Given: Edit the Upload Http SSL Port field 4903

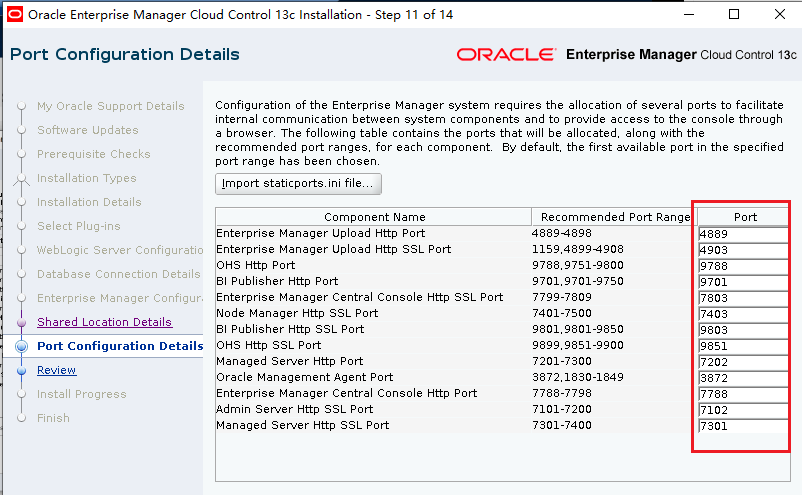Looking at the screenshot, I should point(743,250).
